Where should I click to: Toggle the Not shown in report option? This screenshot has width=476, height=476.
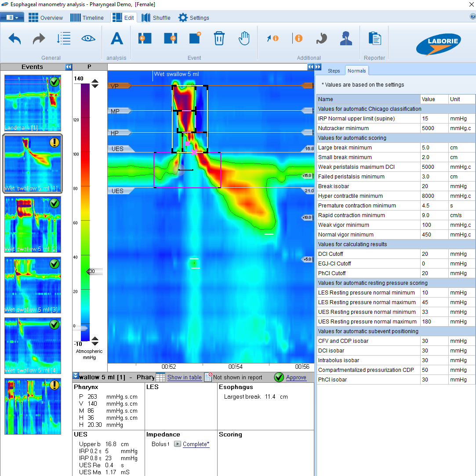coord(233,377)
